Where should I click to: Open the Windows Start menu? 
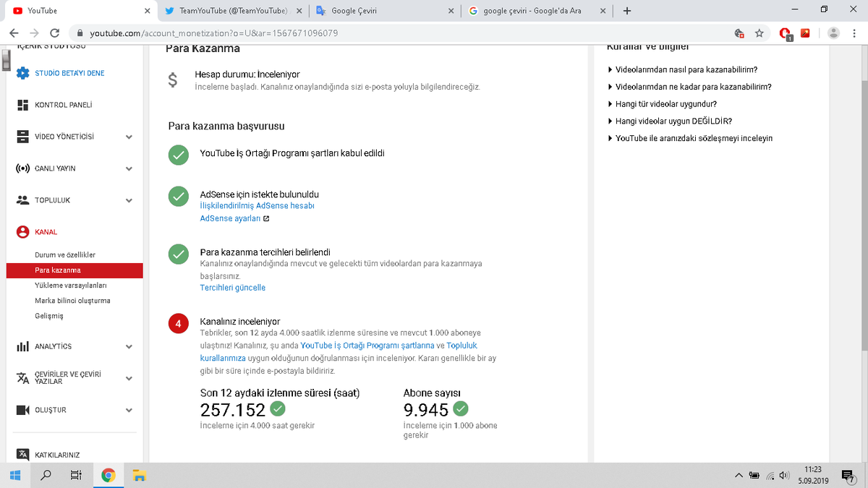tap(15, 475)
